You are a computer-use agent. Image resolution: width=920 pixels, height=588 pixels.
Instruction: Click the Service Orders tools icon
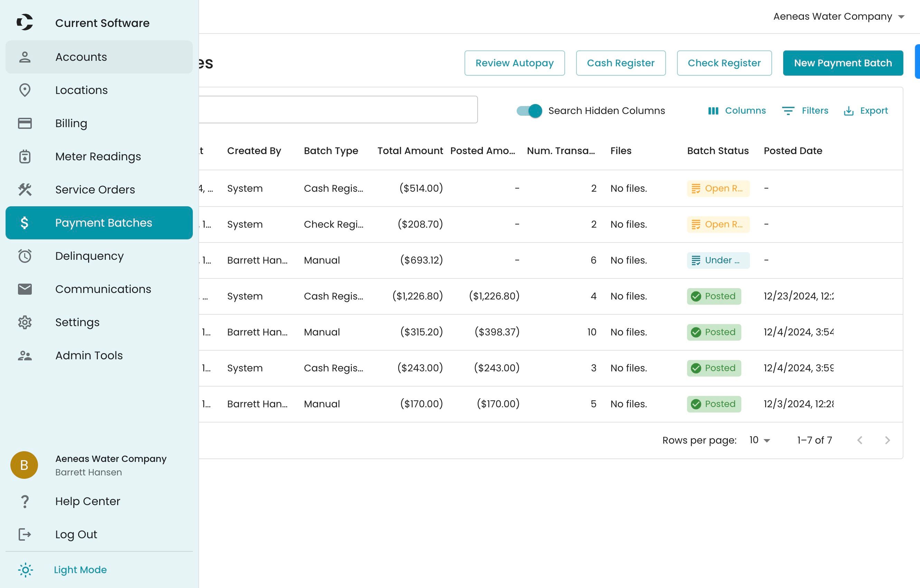point(25,190)
